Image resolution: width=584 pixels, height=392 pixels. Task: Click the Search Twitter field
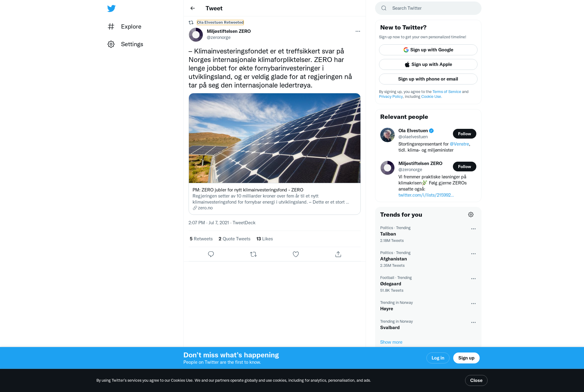coord(428,8)
